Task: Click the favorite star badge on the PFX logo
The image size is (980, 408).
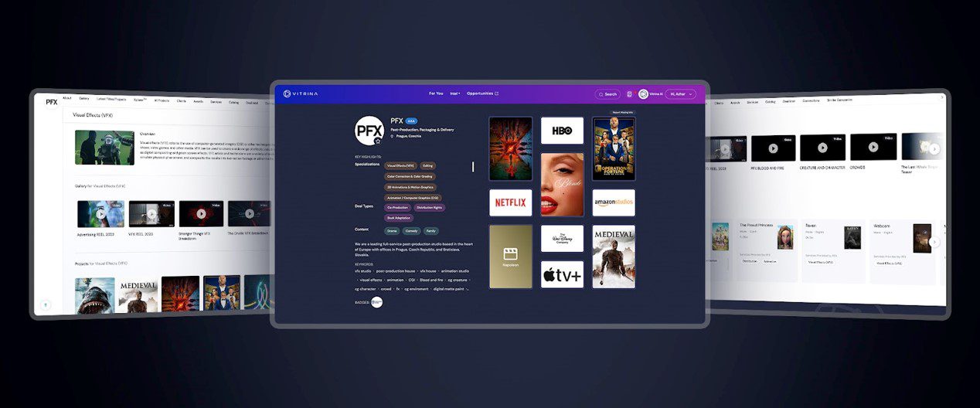Action: [x=377, y=142]
